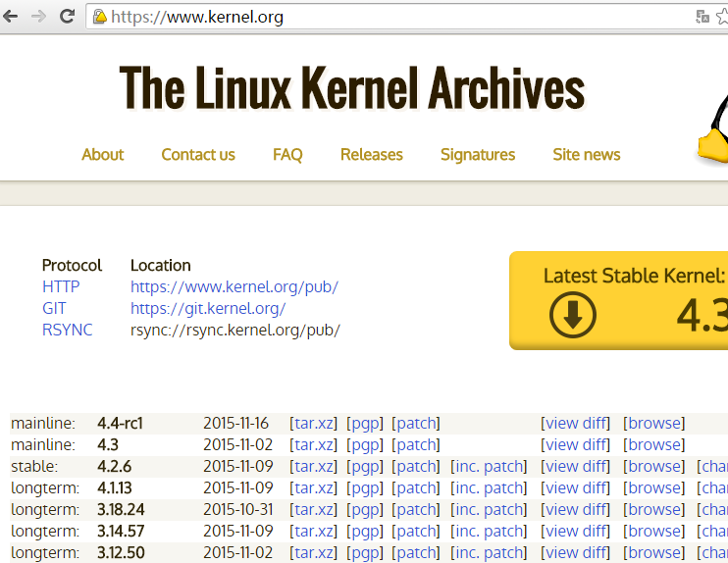Image resolution: width=728 pixels, height=563 pixels.
Task: View Site news
Action: [587, 155]
